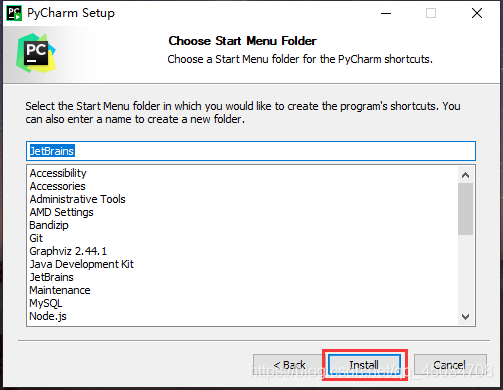This screenshot has width=503, height=390.
Task: Select MySQL from the folder list
Action: [x=46, y=303]
